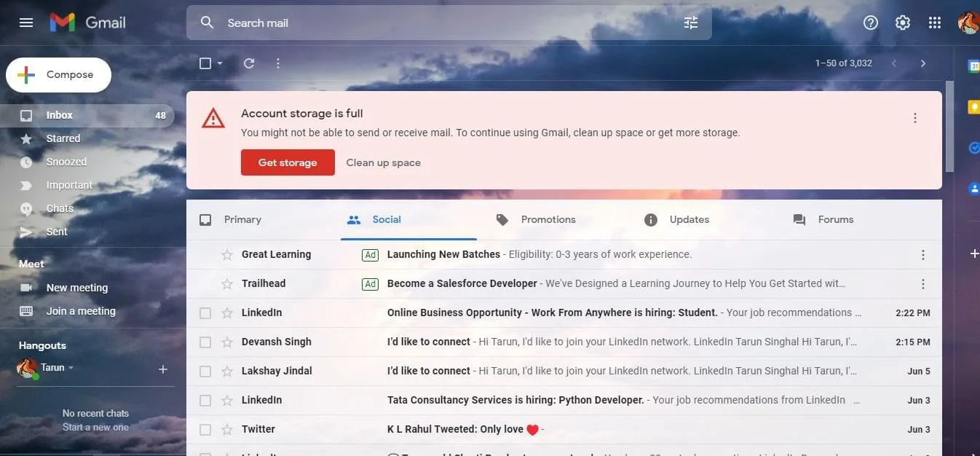This screenshot has height=456, width=980.
Task: Star the Online Business Opportunity LinkedIn email
Action: click(x=227, y=312)
